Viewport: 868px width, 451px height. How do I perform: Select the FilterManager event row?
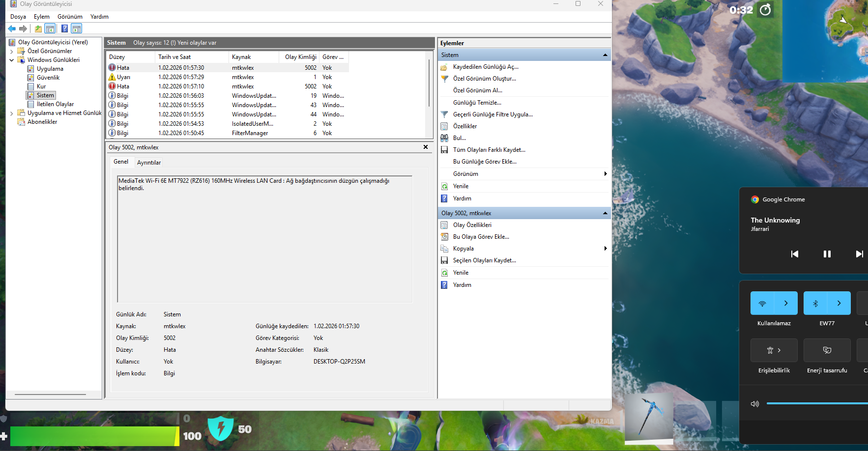(228, 133)
